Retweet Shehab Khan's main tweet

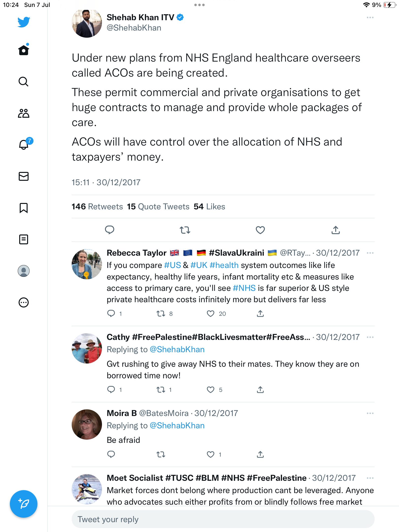point(185,230)
